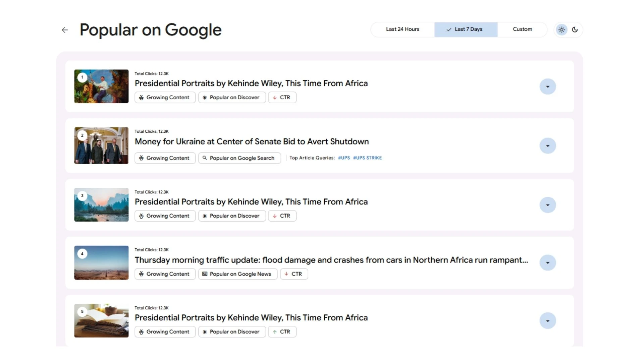Click the dark mode moon icon
The height and width of the screenshot is (362, 644).
click(x=575, y=30)
